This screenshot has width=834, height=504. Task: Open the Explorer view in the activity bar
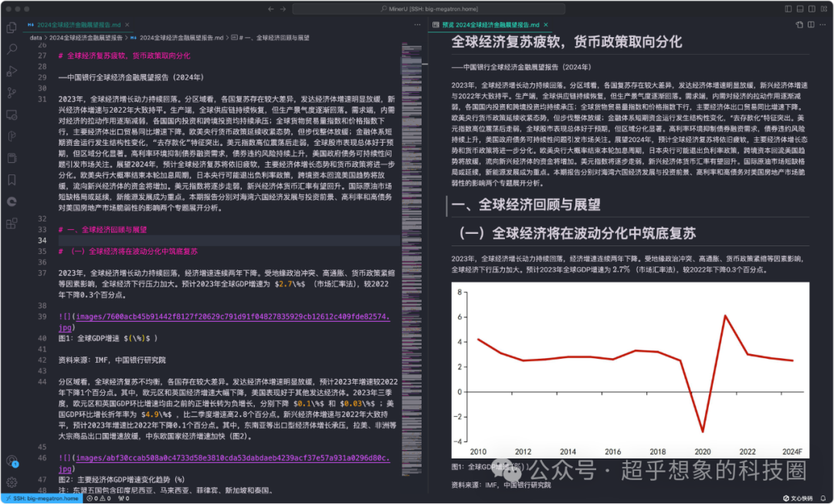point(10,27)
